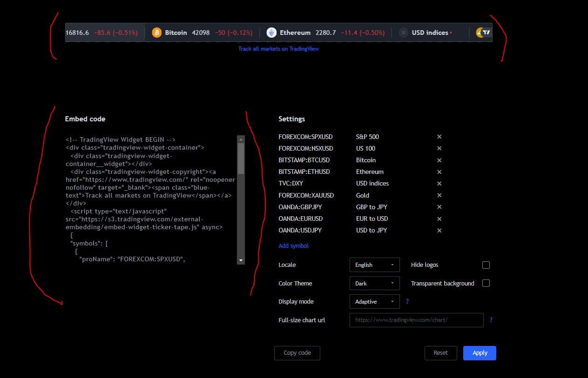Click the Full-size chart url input field
This screenshot has width=588, height=378.
(416, 320)
